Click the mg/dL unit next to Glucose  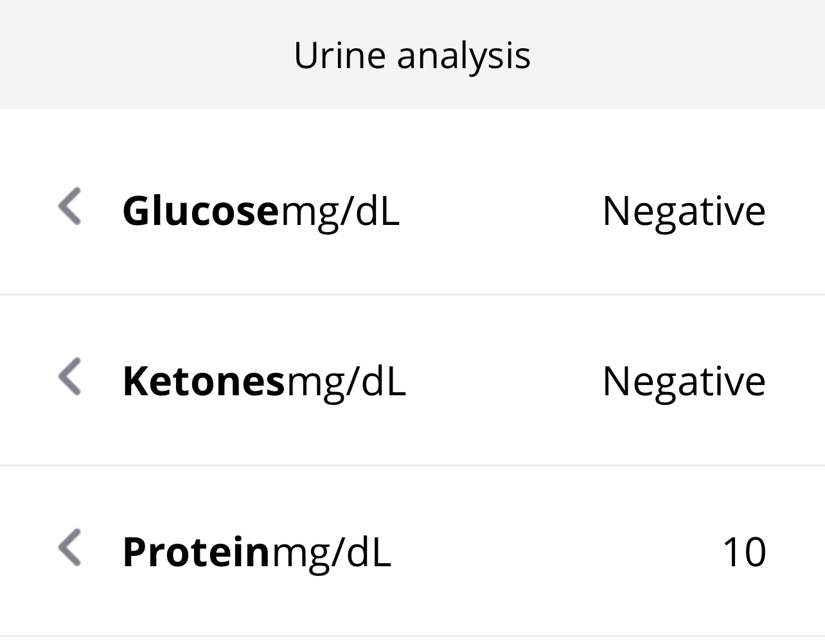pyautogui.click(x=340, y=211)
